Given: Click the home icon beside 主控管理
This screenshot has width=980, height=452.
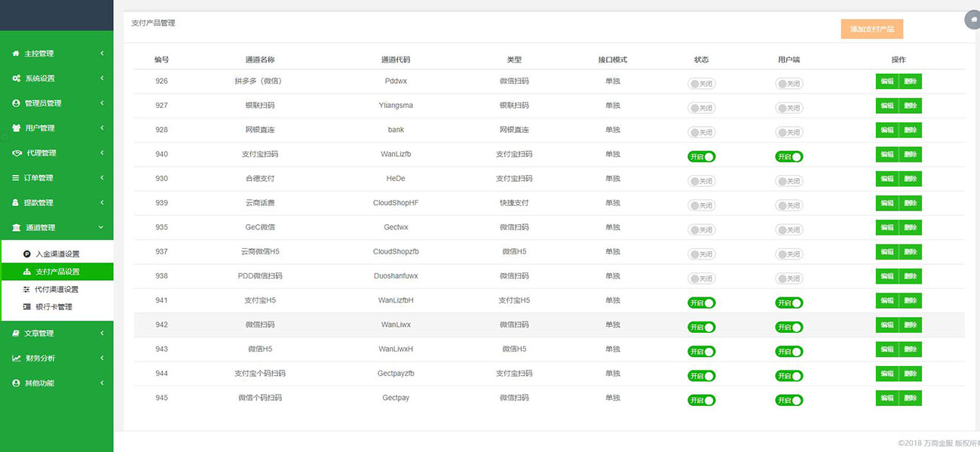Looking at the screenshot, I should click(x=16, y=54).
